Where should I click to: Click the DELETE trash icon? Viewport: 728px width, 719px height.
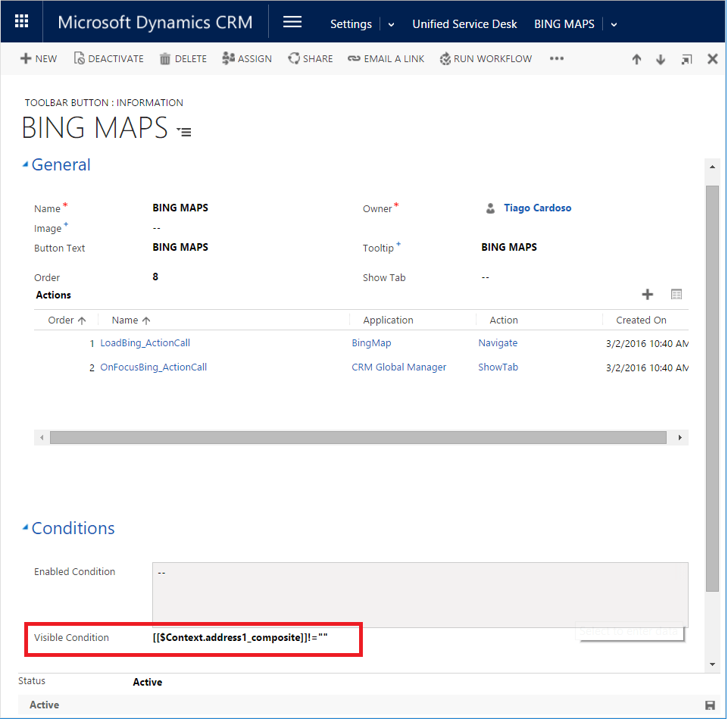(183, 58)
